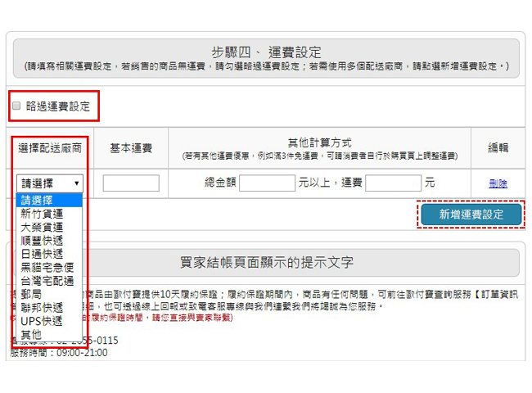Select 台灣宅配通 in the list
Viewport: 532px width, 393px height.
pos(47,281)
